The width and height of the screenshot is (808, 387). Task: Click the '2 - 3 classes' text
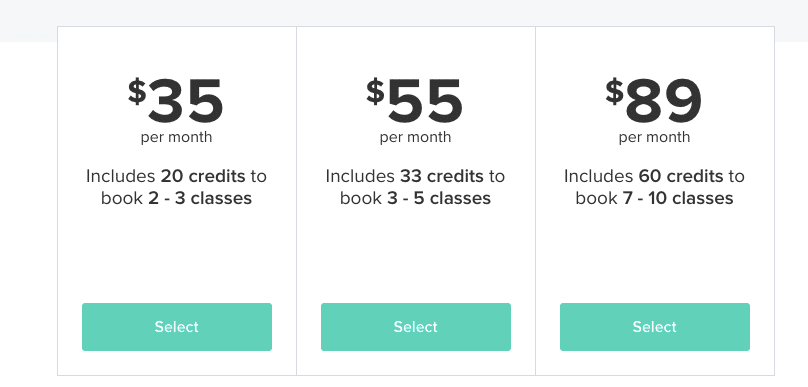pyautogui.click(x=200, y=198)
